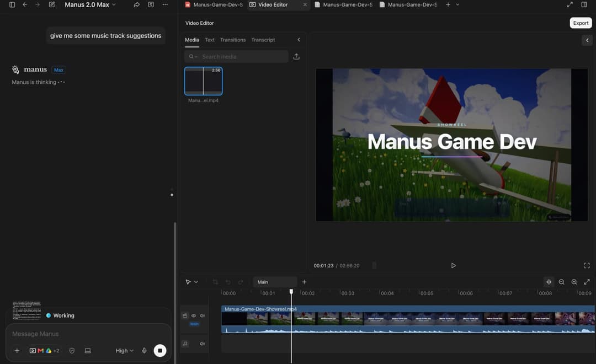
Task: Open the Working task preview thumbnail
Action: [26, 311]
